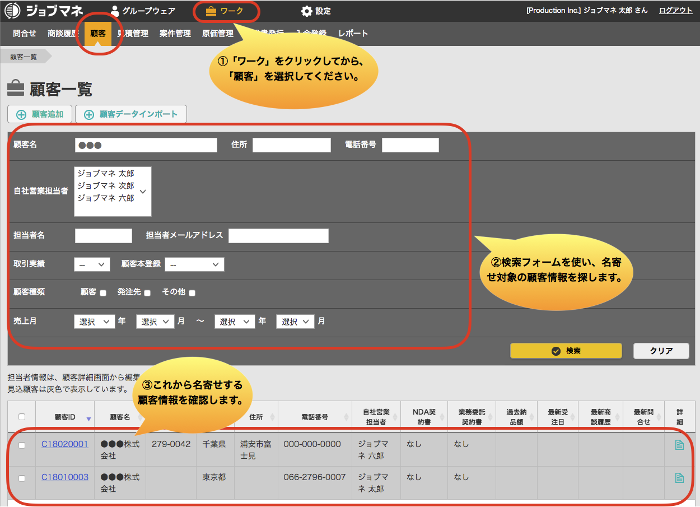Focus the 電話番号 input field
This screenshot has height=507, width=700.
coord(410,145)
